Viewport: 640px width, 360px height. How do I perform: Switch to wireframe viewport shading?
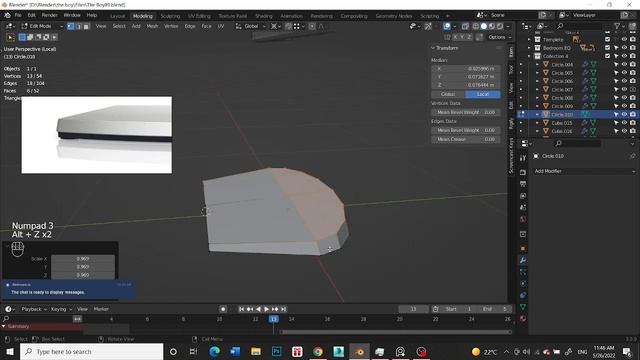click(476, 26)
